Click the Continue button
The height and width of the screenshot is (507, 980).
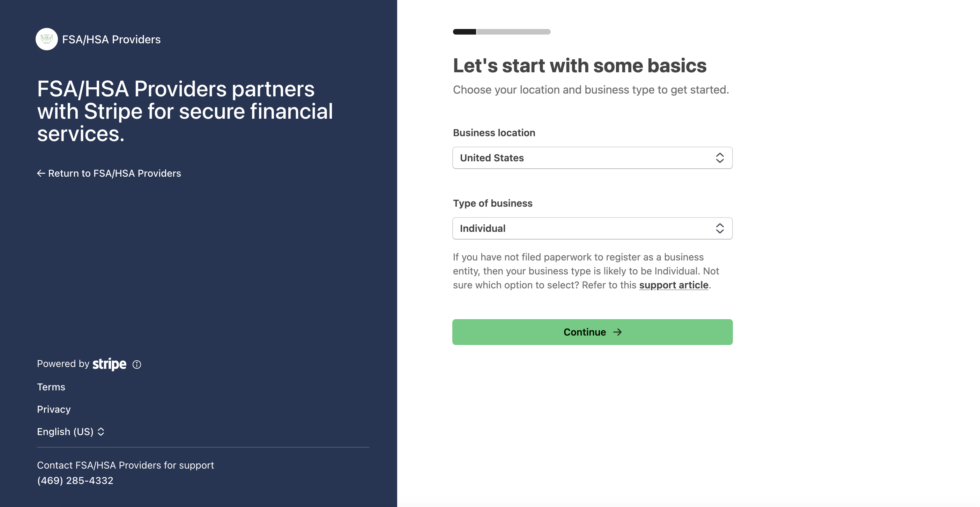coord(592,332)
